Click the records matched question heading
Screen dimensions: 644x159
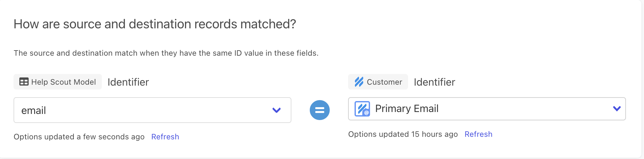pos(155,24)
